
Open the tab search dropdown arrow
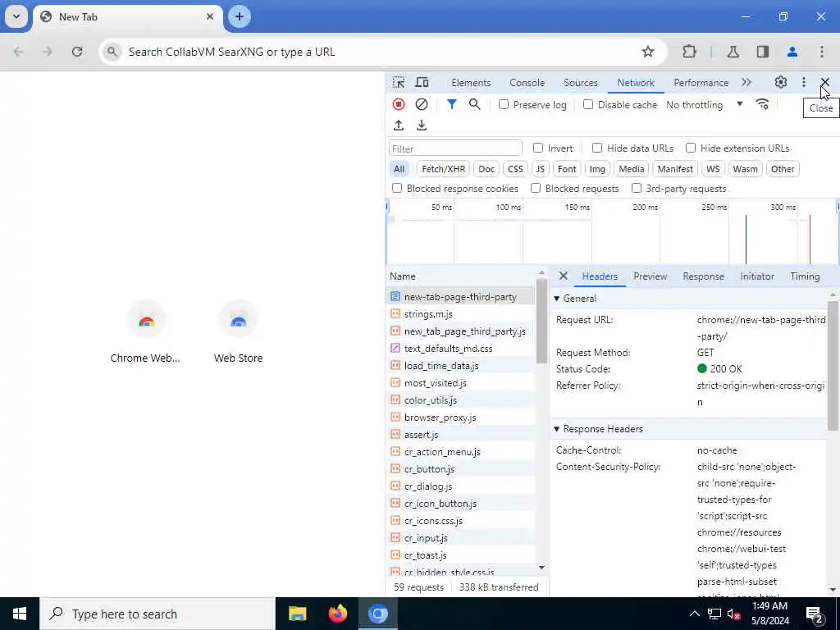(x=16, y=16)
